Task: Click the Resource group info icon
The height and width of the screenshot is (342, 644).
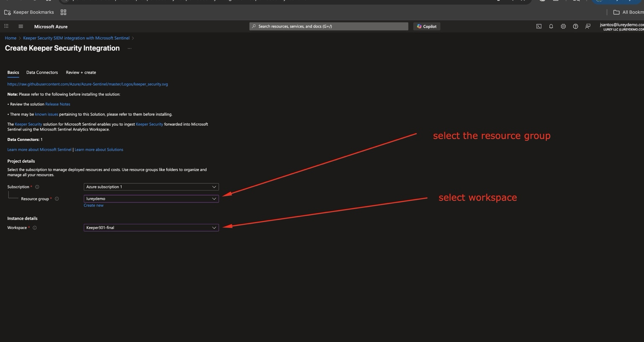Action: coord(57,199)
